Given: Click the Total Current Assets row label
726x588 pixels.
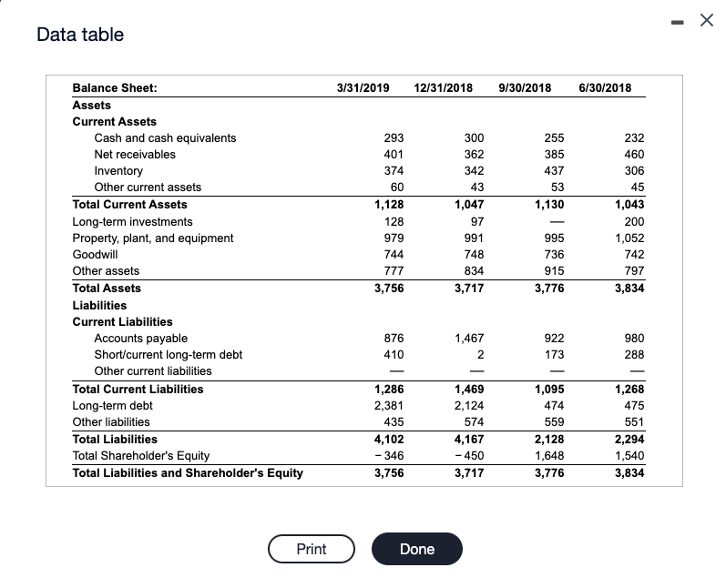Looking at the screenshot, I should 129,205.
